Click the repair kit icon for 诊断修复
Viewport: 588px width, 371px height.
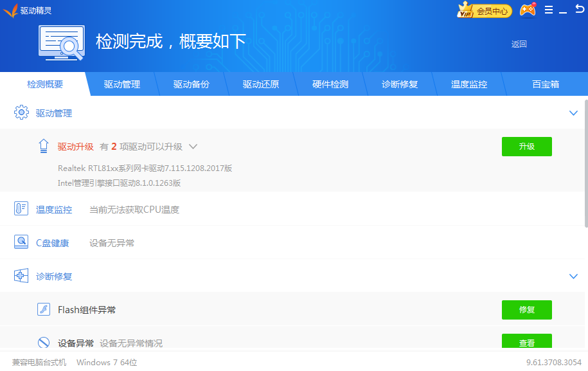21,276
